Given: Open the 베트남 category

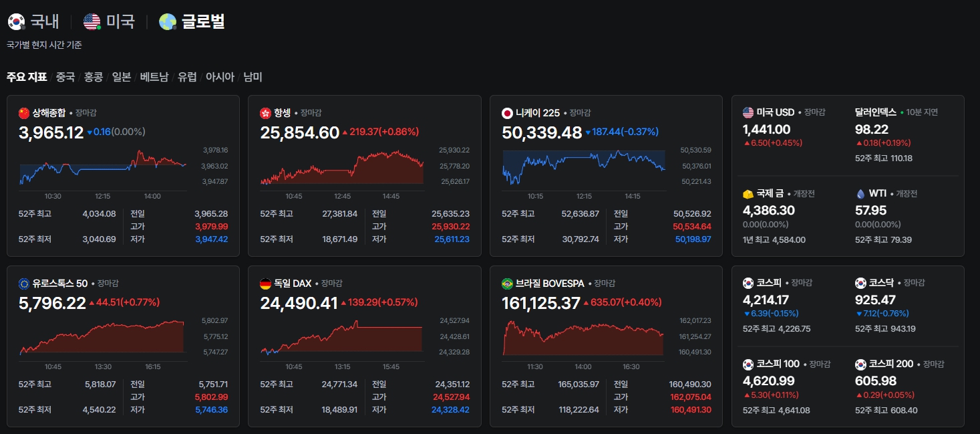Looking at the screenshot, I should [154, 77].
